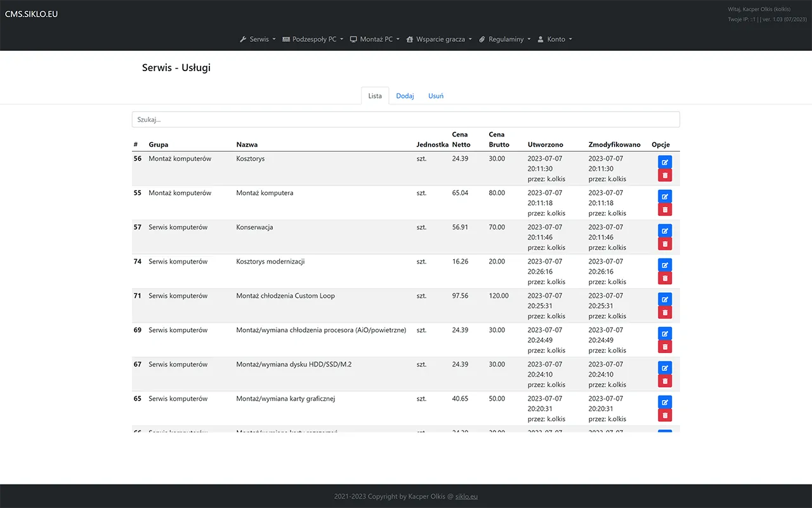Click the CMS.SIKLO.EU logo
The width and height of the screenshot is (812, 508).
pos(31,13)
